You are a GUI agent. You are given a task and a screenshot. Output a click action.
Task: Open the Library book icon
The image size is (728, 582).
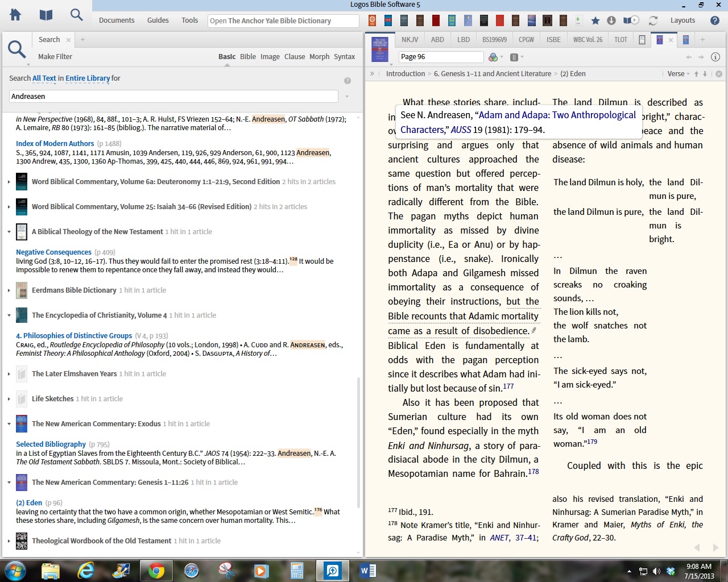click(46, 15)
